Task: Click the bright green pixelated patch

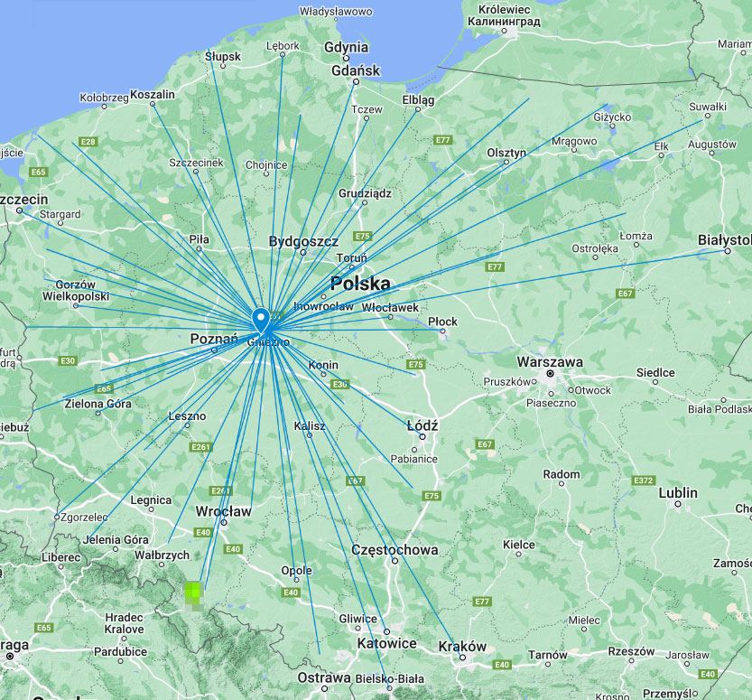Action: tap(194, 593)
